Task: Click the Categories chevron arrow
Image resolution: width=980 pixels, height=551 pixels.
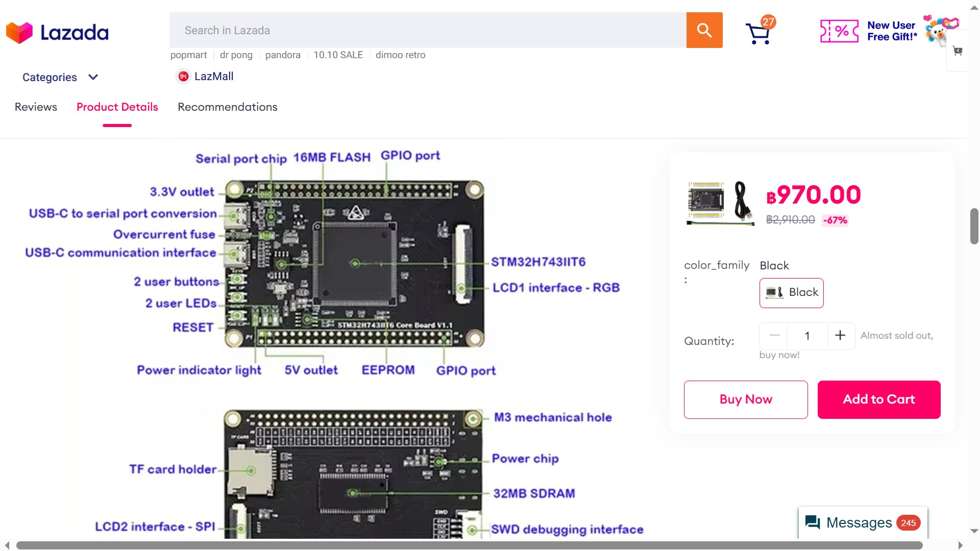Action: pyautogui.click(x=93, y=77)
